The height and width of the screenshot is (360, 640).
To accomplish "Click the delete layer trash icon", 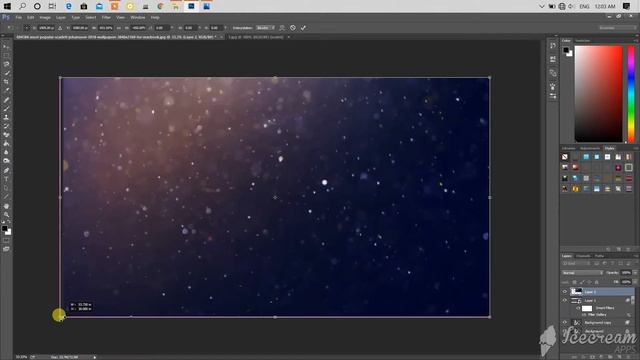I will pyautogui.click(x=628, y=357).
